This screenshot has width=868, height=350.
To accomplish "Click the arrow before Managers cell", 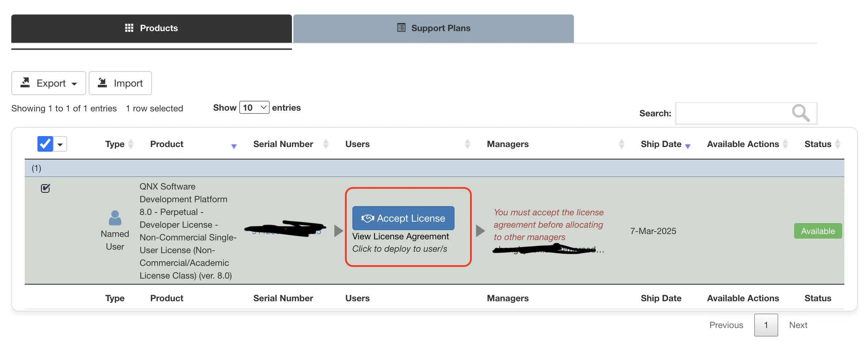I will (480, 231).
